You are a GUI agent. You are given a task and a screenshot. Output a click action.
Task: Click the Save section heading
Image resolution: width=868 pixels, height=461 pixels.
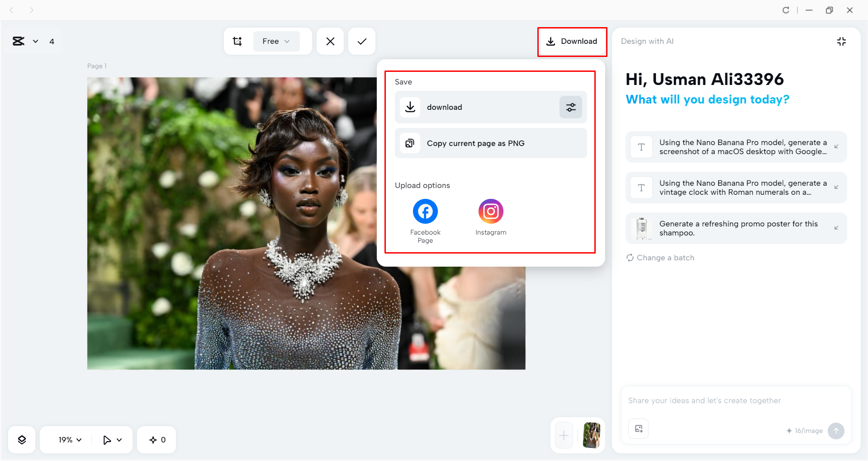tap(403, 82)
